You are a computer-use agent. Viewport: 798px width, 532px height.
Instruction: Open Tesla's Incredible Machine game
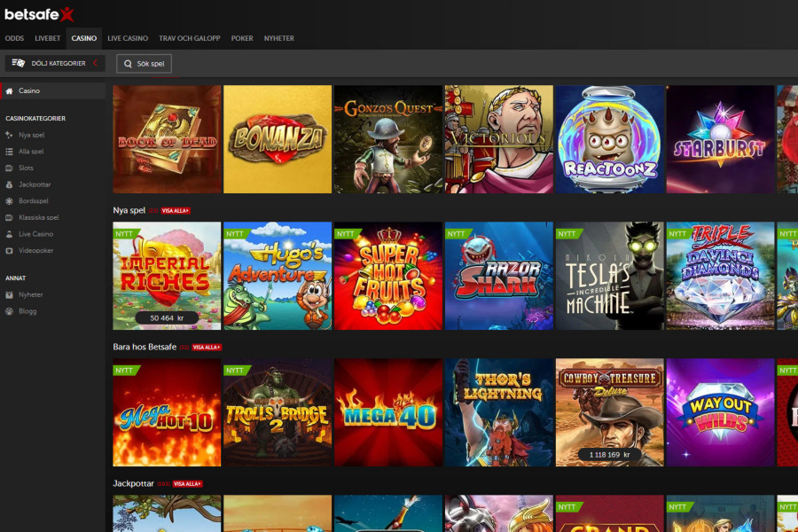610,276
